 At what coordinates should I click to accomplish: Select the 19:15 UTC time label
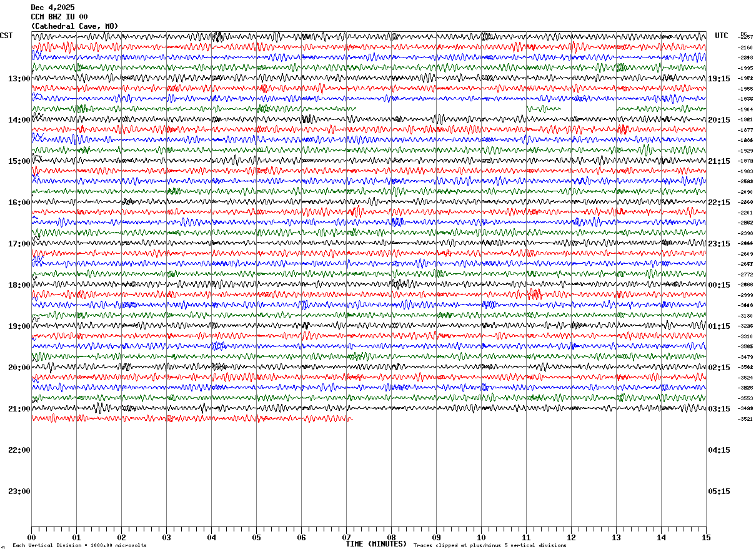point(719,79)
